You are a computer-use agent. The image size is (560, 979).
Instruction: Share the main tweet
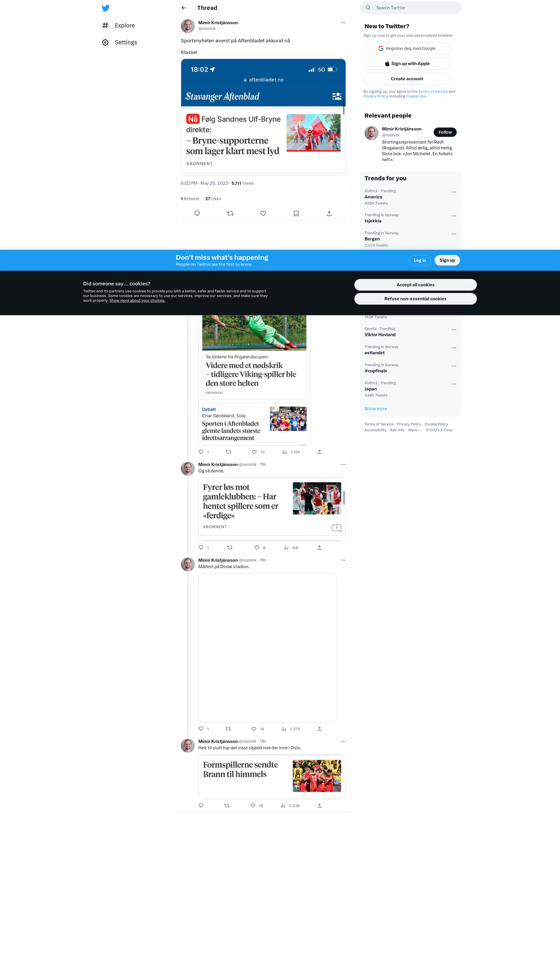[x=329, y=214]
